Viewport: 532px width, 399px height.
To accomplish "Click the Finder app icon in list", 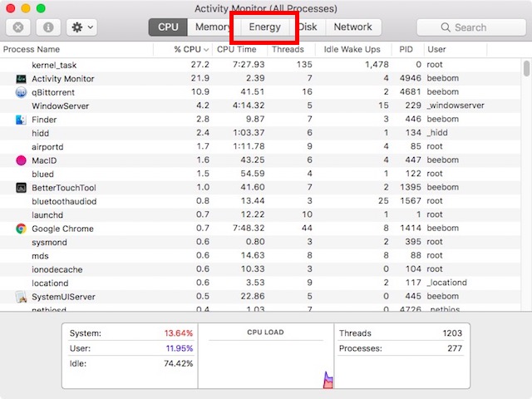I will tap(21, 120).
